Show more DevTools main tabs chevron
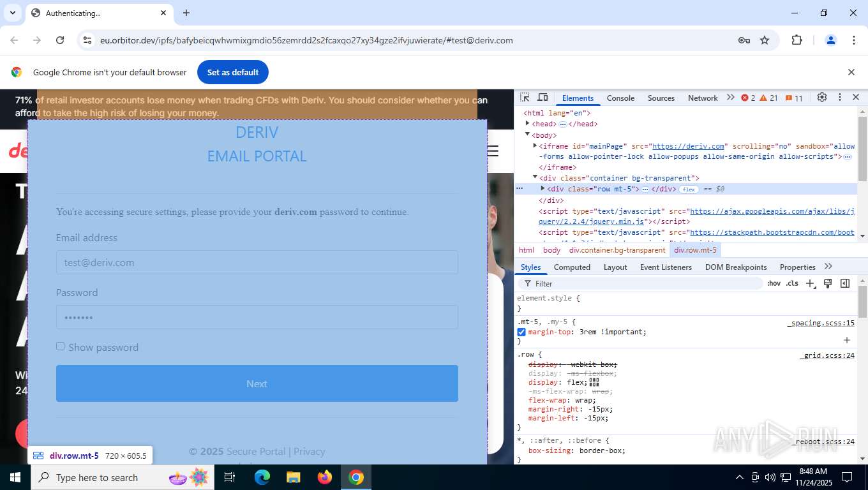The height and width of the screenshot is (490, 868). [731, 98]
